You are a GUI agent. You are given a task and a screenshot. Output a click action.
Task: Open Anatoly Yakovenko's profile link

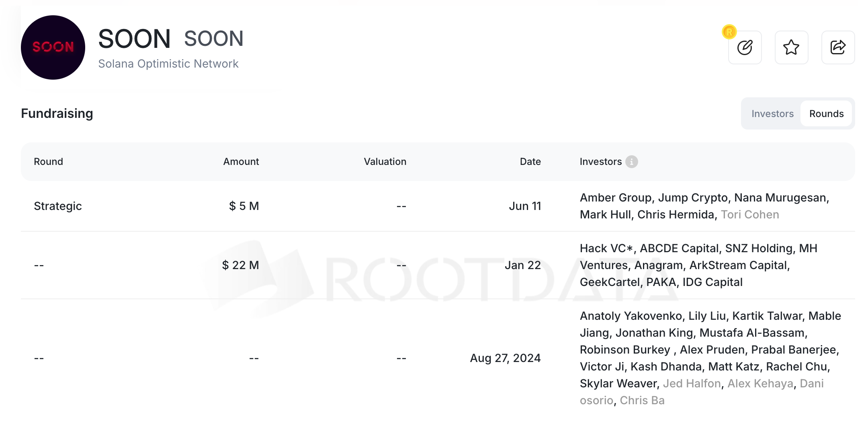coord(631,316)
